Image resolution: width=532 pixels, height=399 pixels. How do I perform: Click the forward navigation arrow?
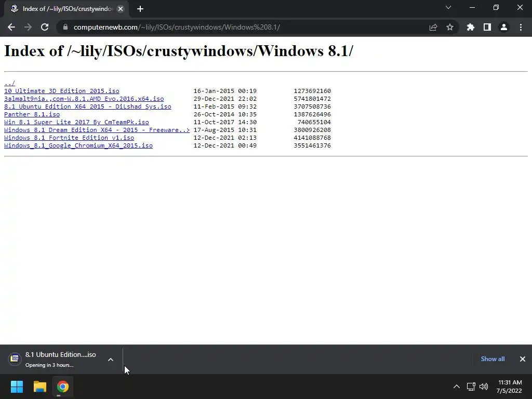tap(28, 27)
